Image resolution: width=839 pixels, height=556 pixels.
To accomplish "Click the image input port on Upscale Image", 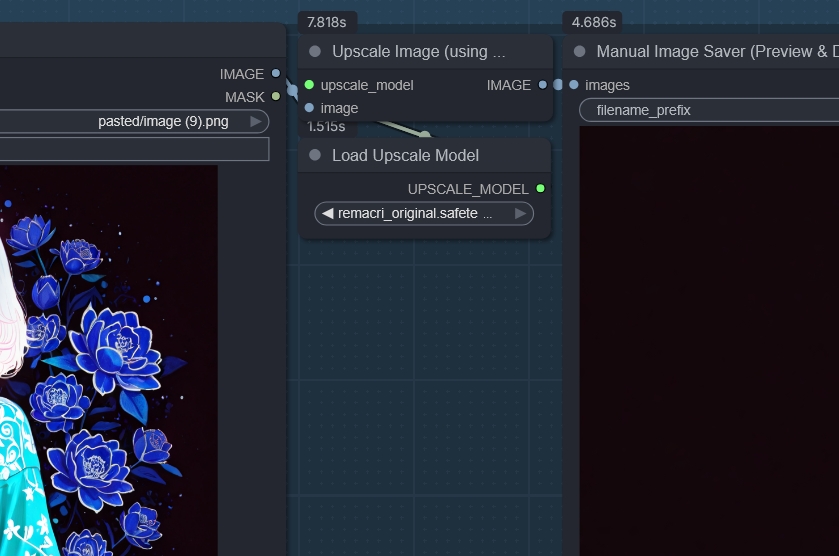I will point(309,108).
